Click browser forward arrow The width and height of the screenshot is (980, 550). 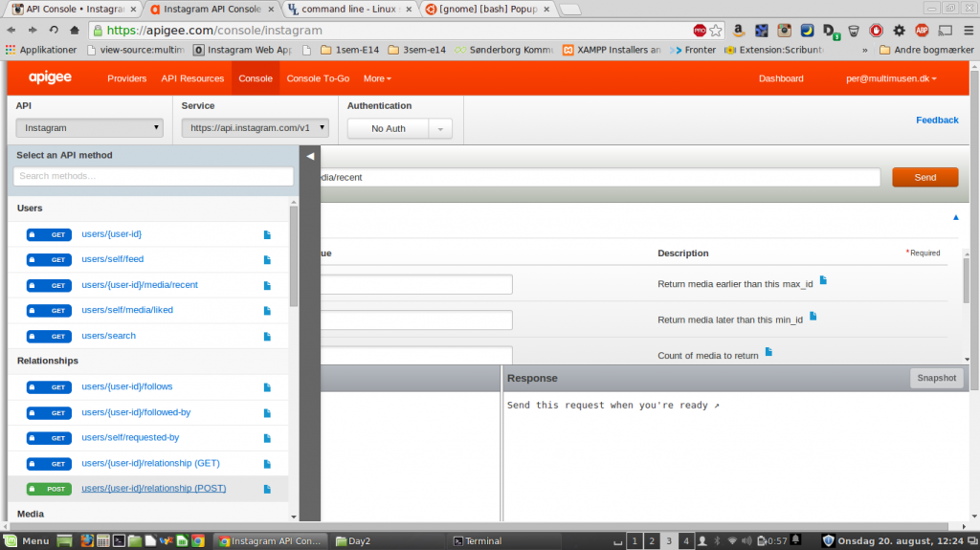[32, 30]
